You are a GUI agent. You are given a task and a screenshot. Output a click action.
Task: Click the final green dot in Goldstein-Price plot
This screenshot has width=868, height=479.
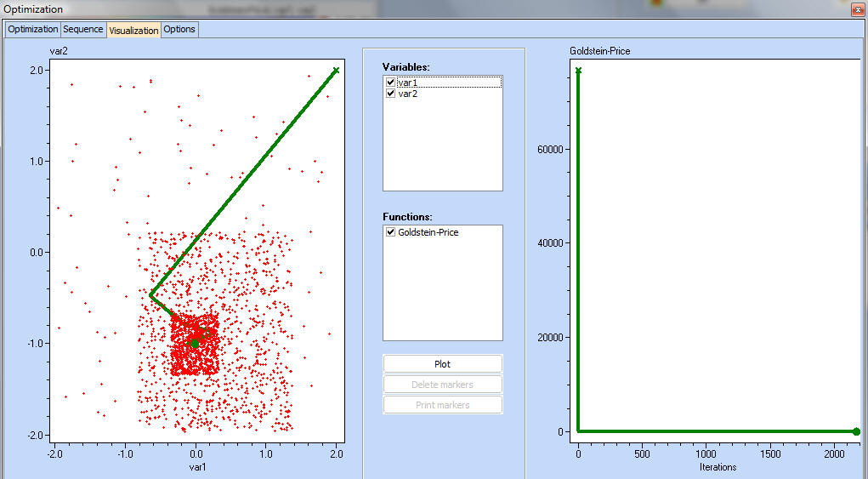856,432
